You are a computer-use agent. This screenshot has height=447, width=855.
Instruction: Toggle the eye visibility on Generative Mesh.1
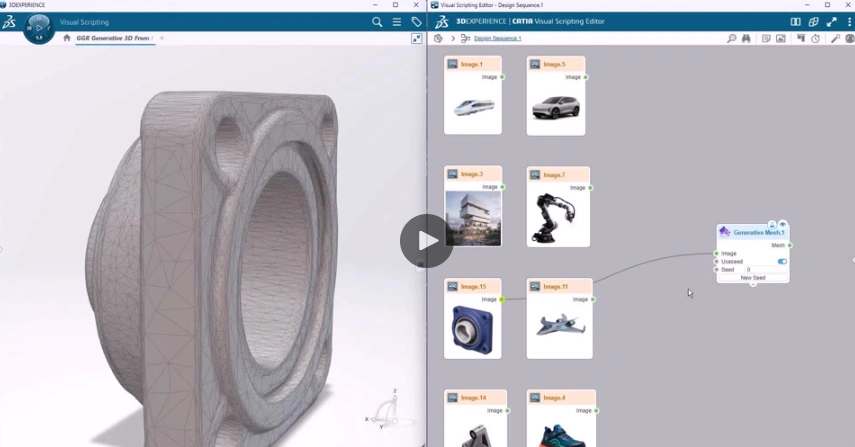782,224
